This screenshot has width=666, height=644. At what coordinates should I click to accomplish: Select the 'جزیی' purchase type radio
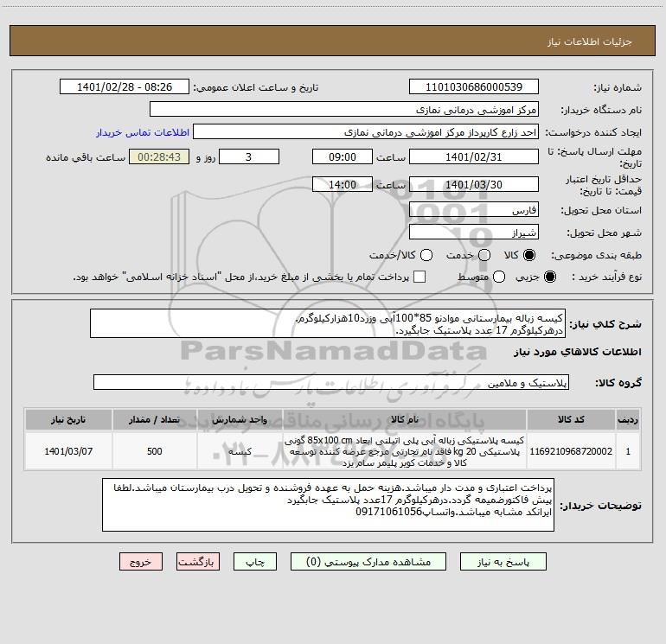point(549,277)
